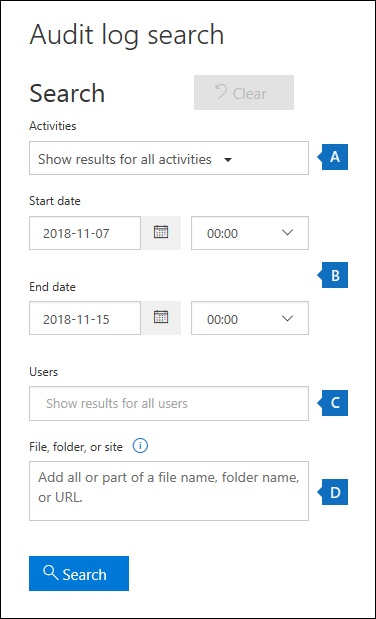Click the End date field showing 2018-11-15
The height and width of the screenshot is (619, 376).
85,318
